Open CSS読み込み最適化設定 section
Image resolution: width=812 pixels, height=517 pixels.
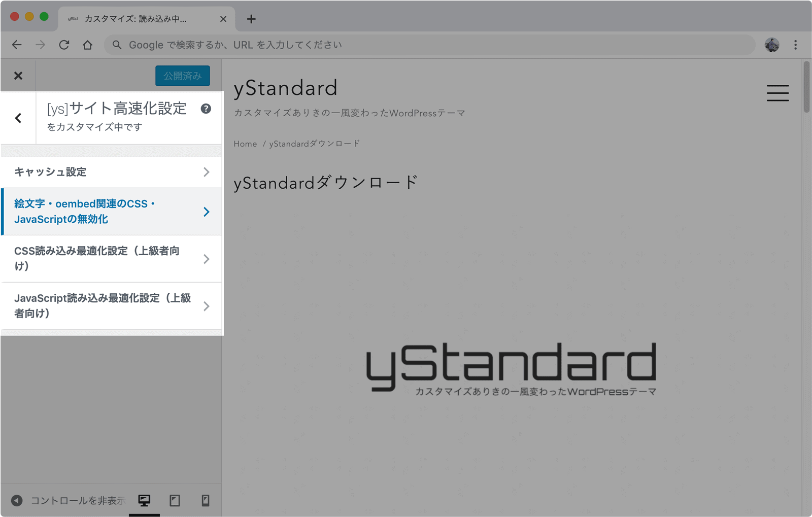111,259
